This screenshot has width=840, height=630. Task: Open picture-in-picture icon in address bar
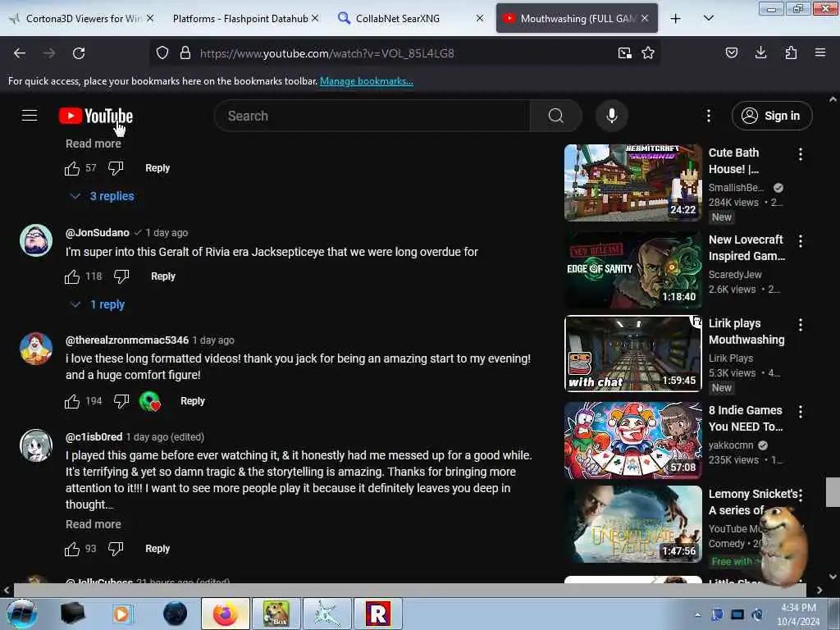coord(624,53)
